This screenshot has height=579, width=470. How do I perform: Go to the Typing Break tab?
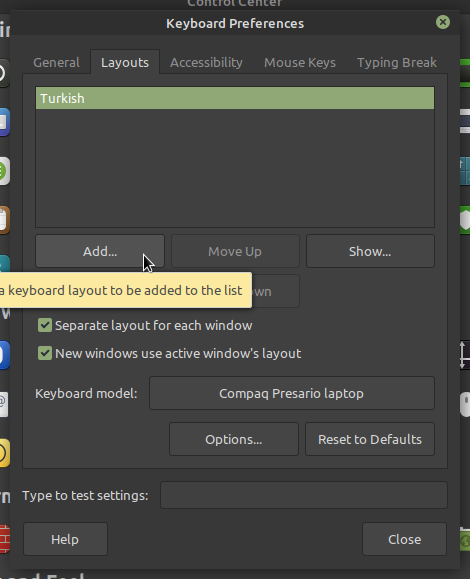tap(397, 62)
